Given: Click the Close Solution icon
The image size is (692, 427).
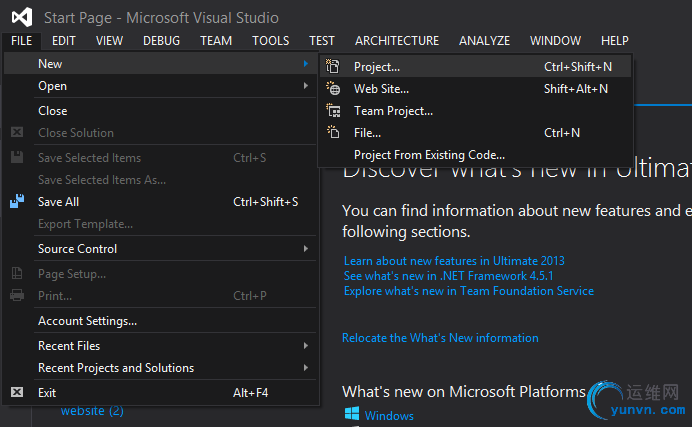Looking at the screenshot, I should [17, 132].
